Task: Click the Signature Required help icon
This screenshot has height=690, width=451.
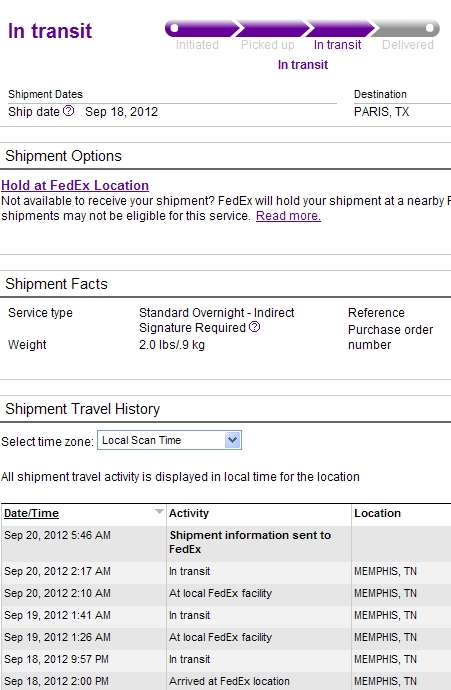Action: pyautogui.click(x=254, y=327)
